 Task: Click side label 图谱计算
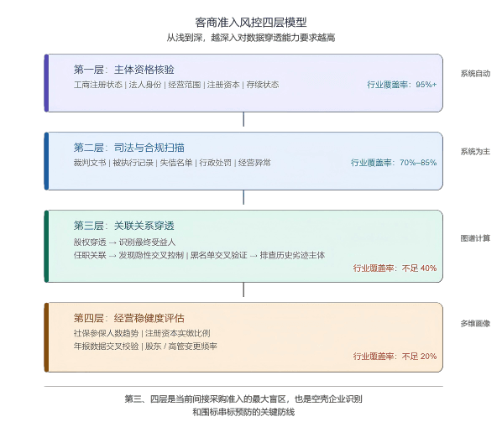[x=475, y=238]
